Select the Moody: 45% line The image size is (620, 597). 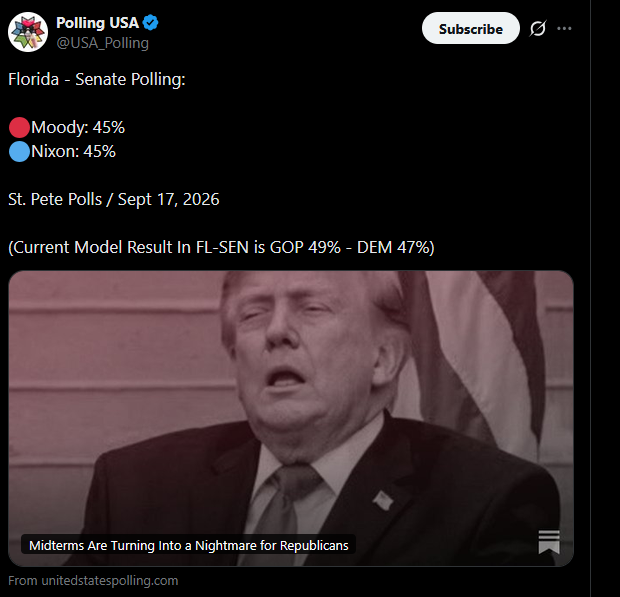78,127
